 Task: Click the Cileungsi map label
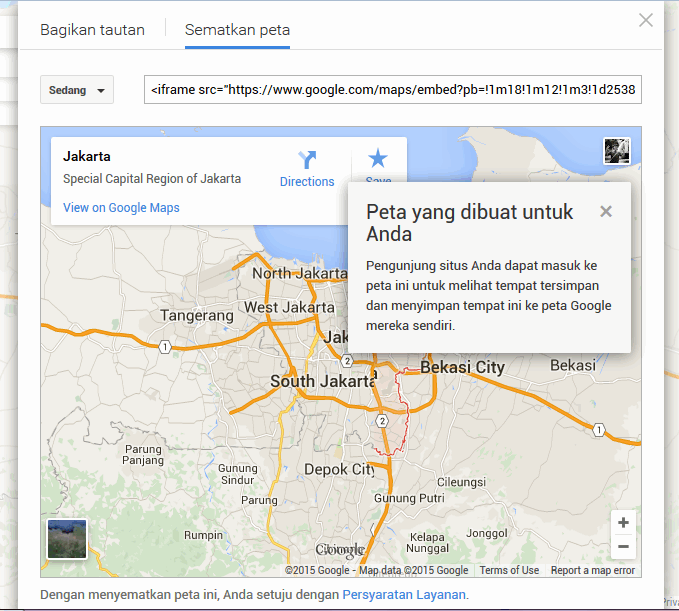click(x=461, y=482)
